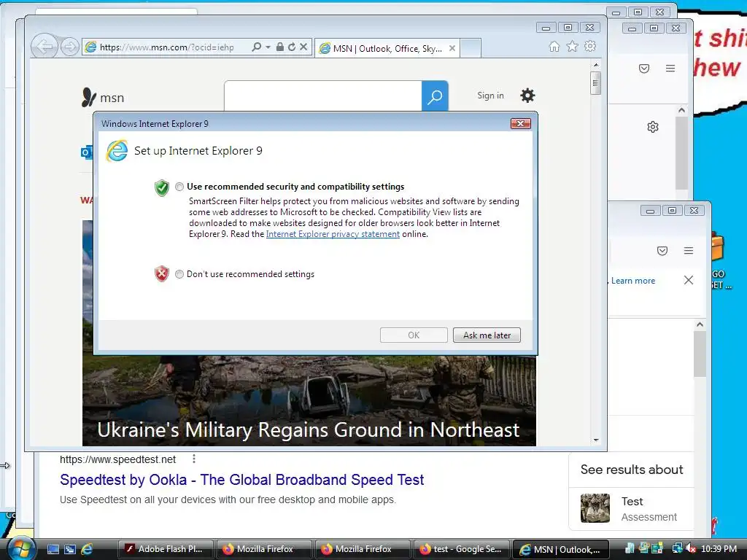747x560 pixels.
Task: Open MSN page settings gear
Action: pyautogui.click(x=527, y=96)
